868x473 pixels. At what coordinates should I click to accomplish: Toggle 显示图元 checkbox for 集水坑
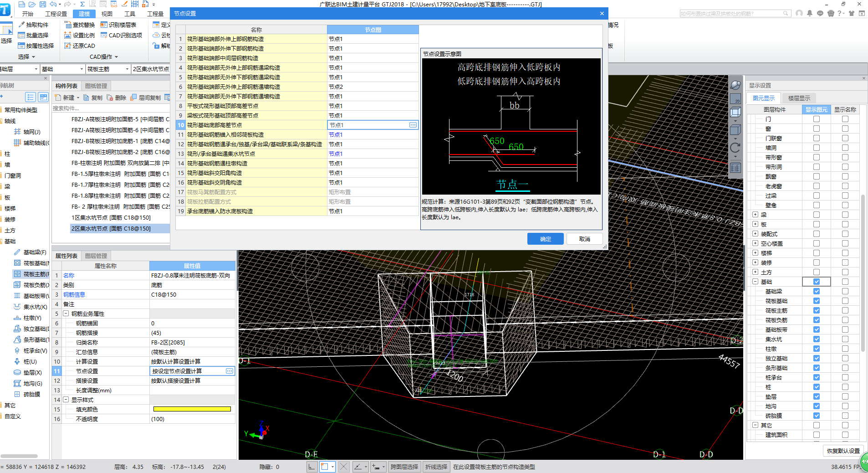[816, 339]
